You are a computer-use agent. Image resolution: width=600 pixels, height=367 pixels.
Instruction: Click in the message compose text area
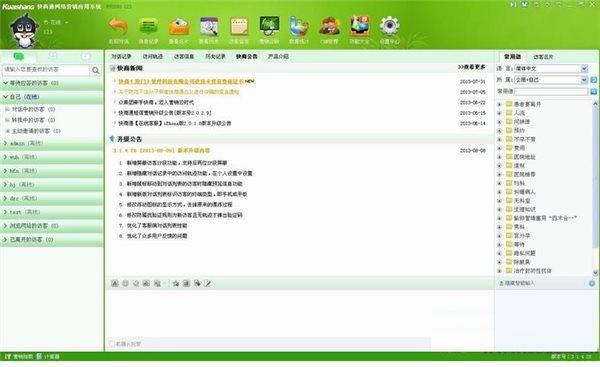(300, 314)
